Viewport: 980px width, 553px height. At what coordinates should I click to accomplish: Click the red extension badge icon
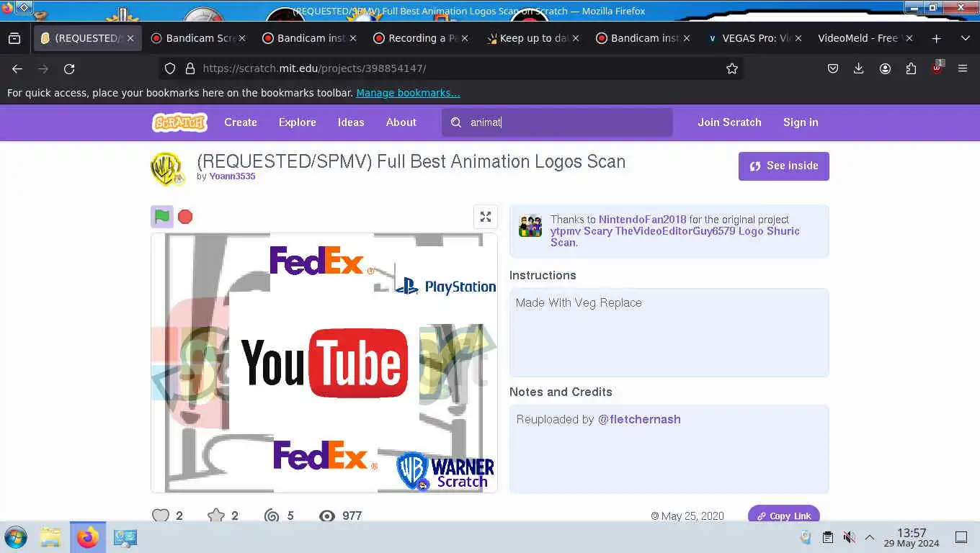[x=937, y=68]
